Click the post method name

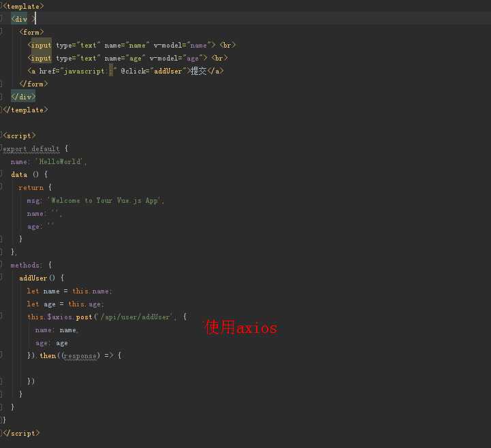[x=84, y=317]
